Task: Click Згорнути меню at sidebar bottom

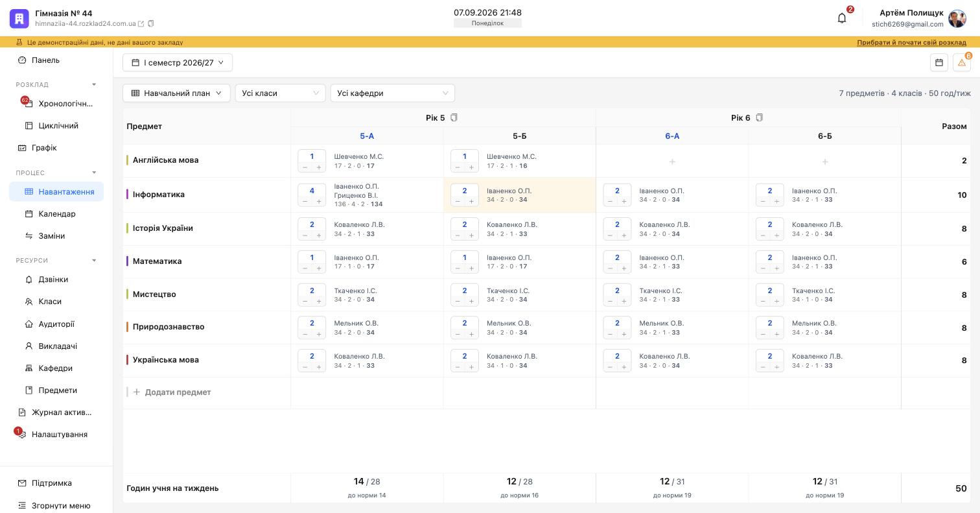Action: click(x=56, y=506)
